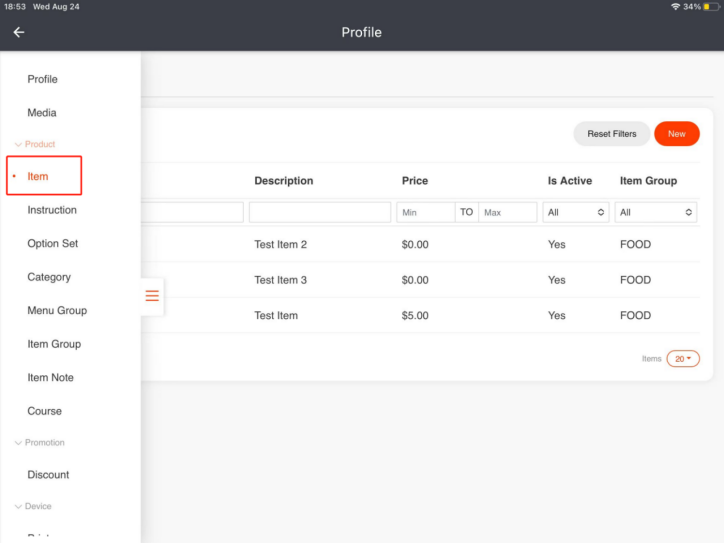Click the orange hamburger menu icon
Viewport: 725px width, 544px height.
[x=152, y=295]
